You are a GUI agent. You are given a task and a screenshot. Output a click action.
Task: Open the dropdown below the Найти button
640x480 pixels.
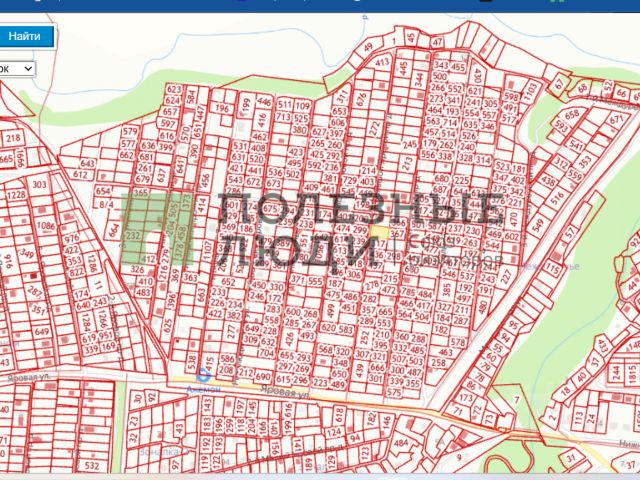pos(16,69)
